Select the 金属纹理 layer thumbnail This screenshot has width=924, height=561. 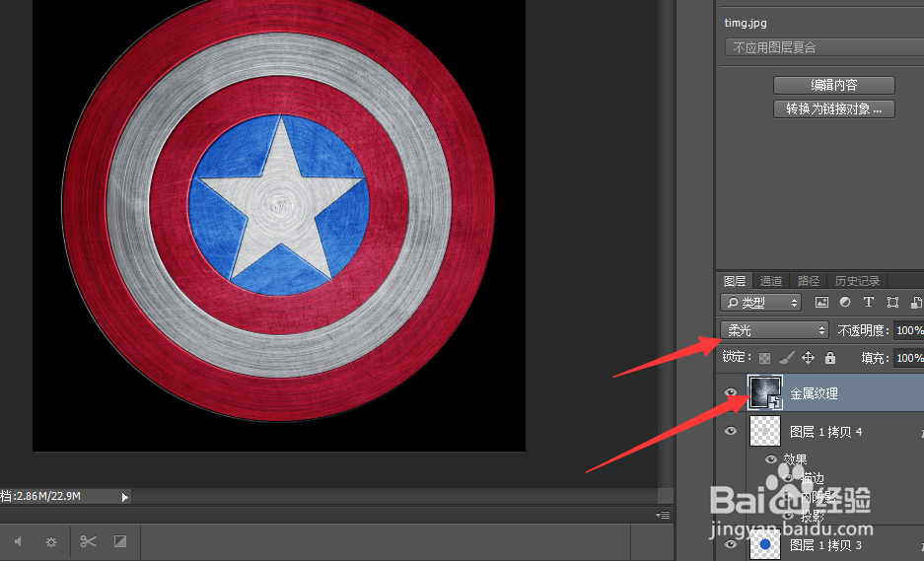coord(765,392)
